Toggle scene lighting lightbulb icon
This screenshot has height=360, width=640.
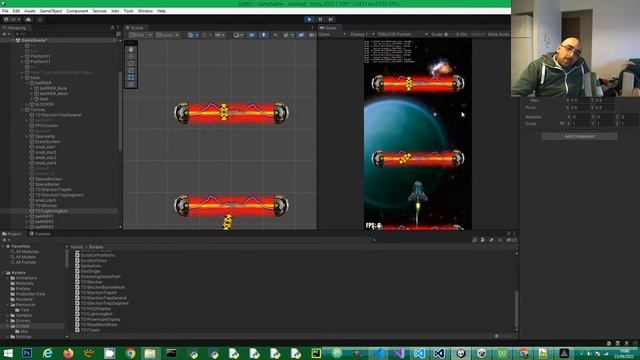[x=264, y=35]
